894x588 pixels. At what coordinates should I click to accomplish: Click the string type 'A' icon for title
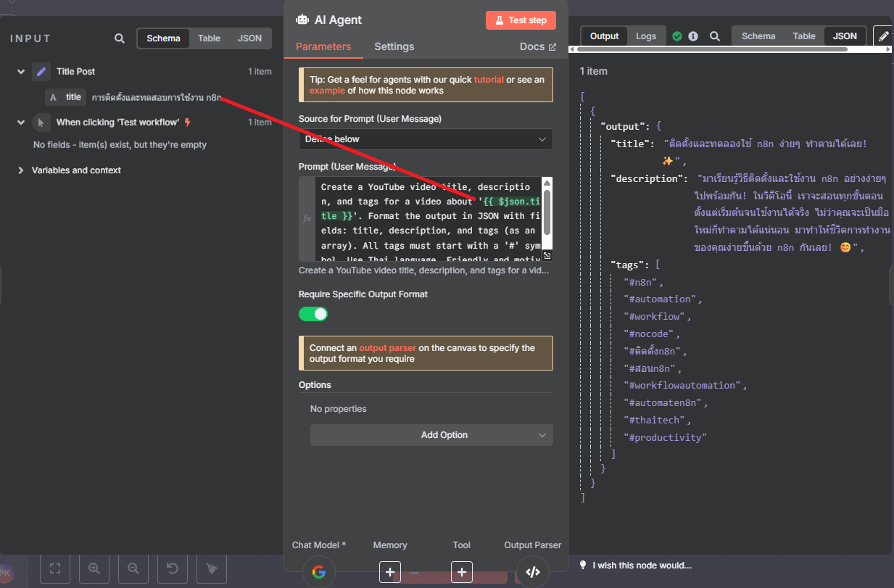[x=53, y=97]
